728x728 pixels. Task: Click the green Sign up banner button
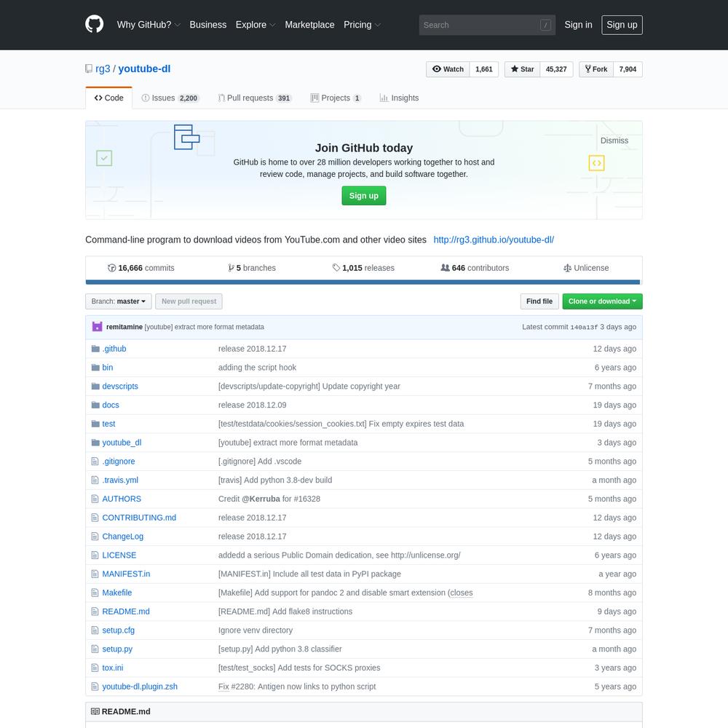click(x=364, y=195)
